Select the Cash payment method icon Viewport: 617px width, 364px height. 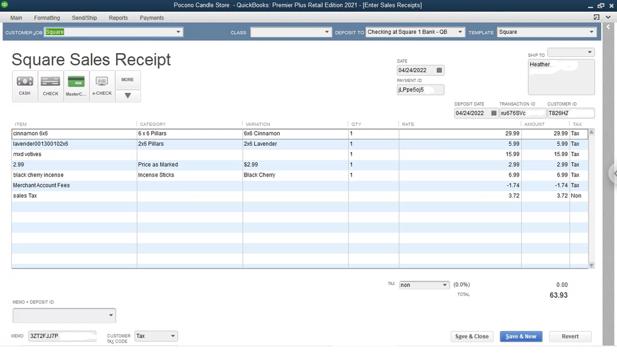pos(25,86)
